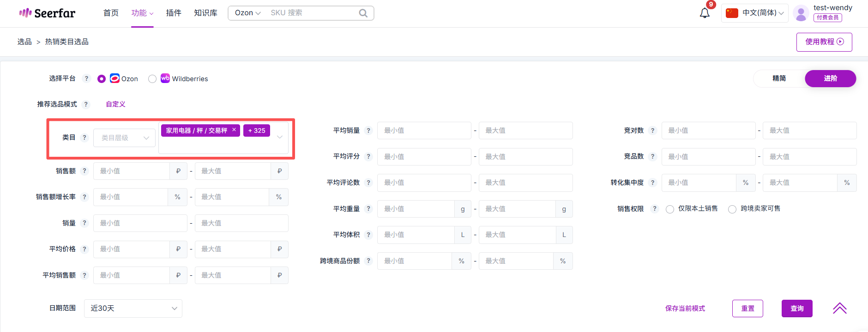Click help icon next to 转化集中度
This screenshot has height=332, width=868.
click(x=652, y=183)
